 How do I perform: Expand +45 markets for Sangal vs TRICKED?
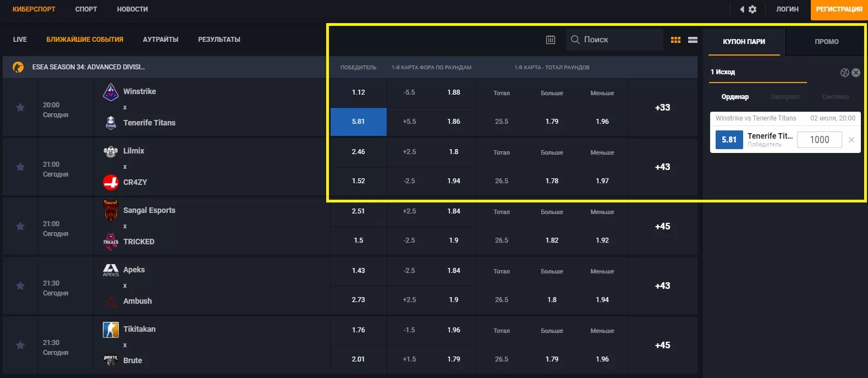[662, 227]
